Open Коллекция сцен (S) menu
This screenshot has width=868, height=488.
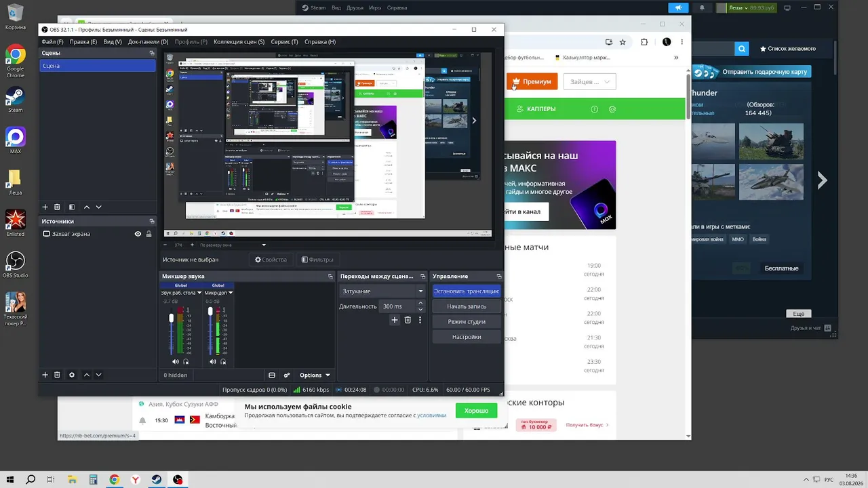tap(239, 41)
